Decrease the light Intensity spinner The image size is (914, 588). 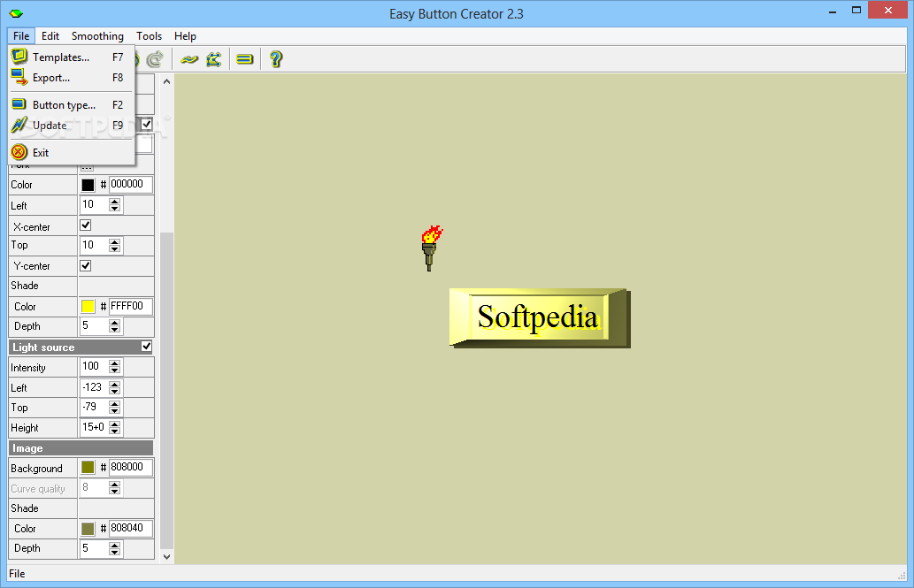pyautogui.click(x=115, y=370)
